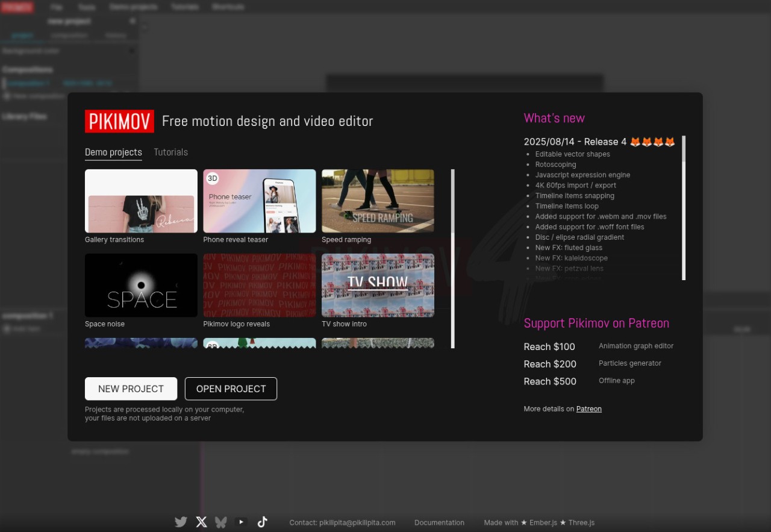Open the X social icon link
This screenshot has width=771, height=532.
pyautogui.click(x=201, y=522)
